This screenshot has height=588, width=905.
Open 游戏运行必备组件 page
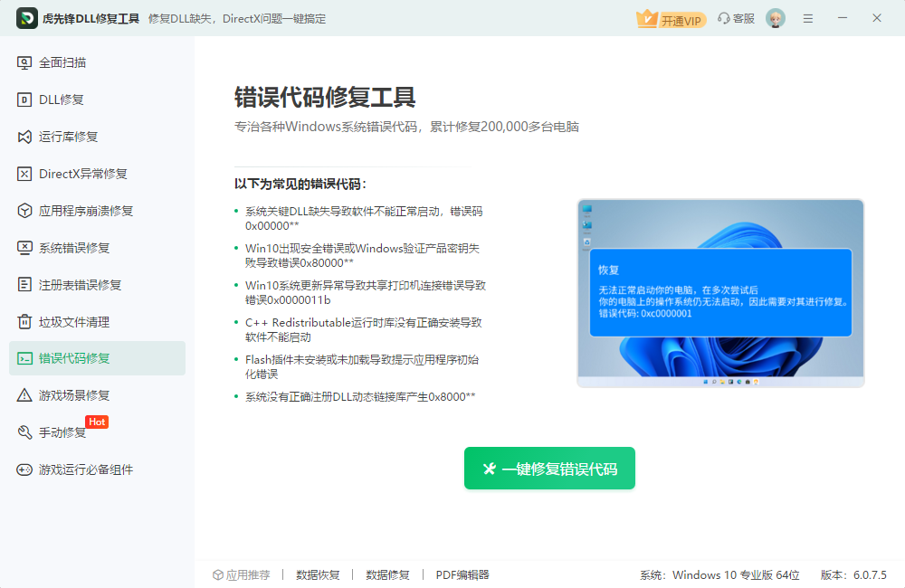[x=97, y=469]
